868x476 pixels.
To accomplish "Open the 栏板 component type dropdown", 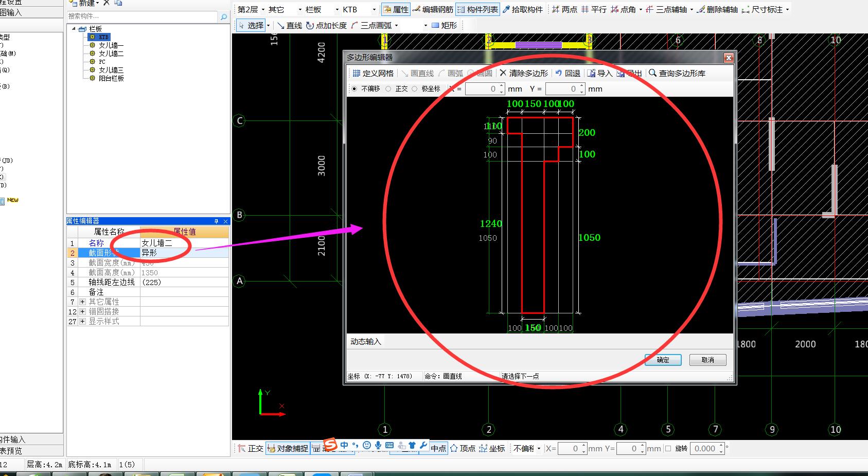I will (337, 9).
